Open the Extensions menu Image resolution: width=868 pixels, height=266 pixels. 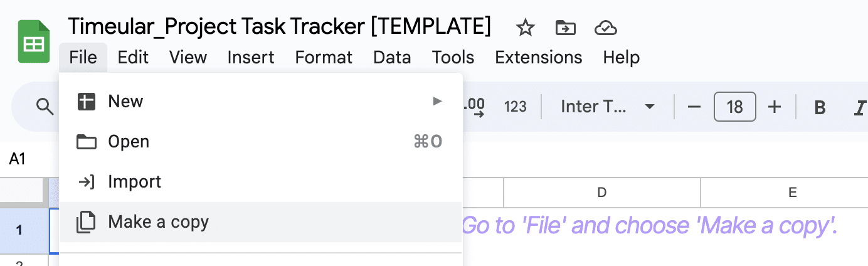[x=539, y=57]
